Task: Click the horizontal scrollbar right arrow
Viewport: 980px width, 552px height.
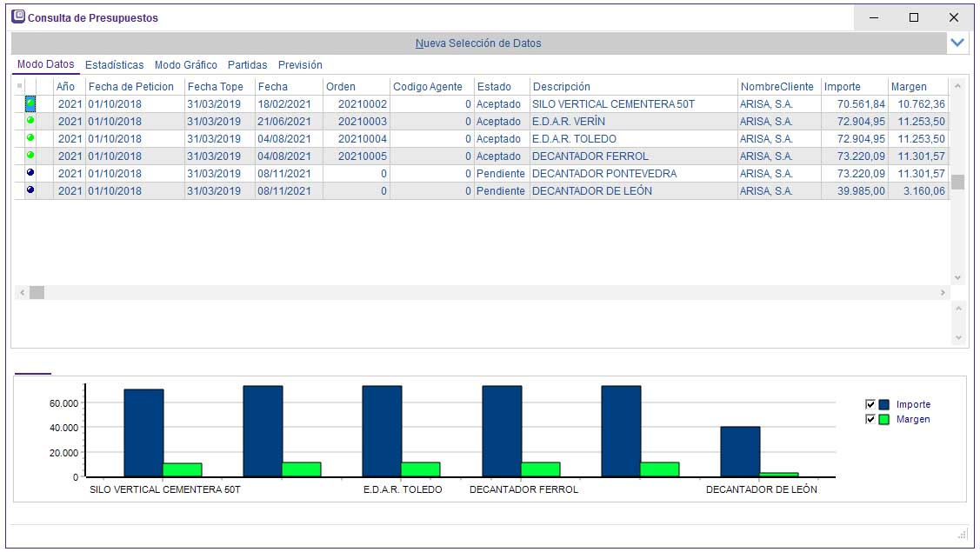Action: (x=943, y=293)
